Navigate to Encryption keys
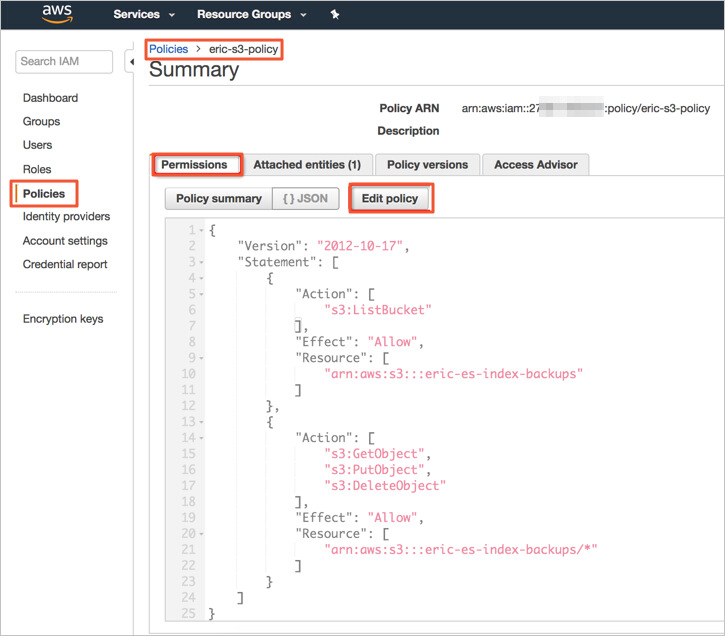This screenshot has width=725, height=636. pyautogui.click(x=63, y=319)
